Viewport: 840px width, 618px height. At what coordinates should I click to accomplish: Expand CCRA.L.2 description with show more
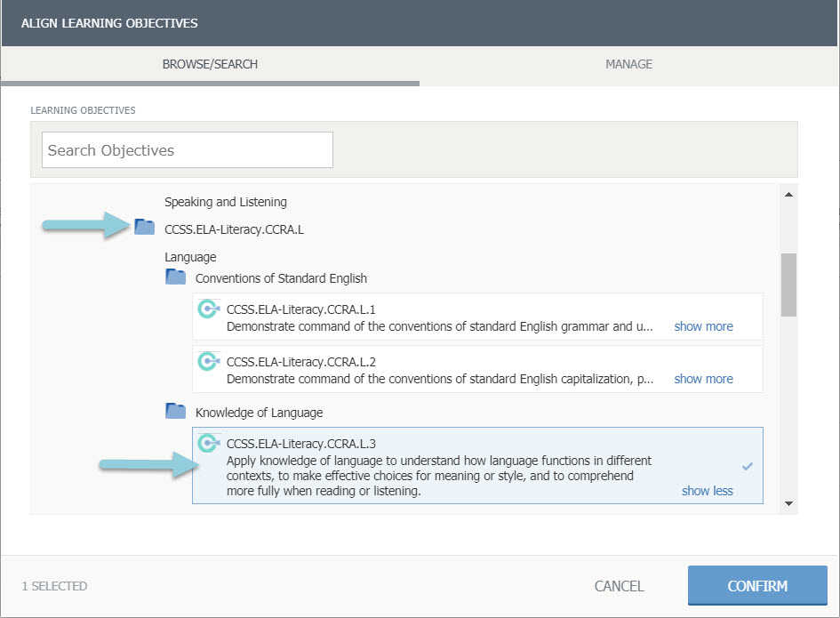703,379
